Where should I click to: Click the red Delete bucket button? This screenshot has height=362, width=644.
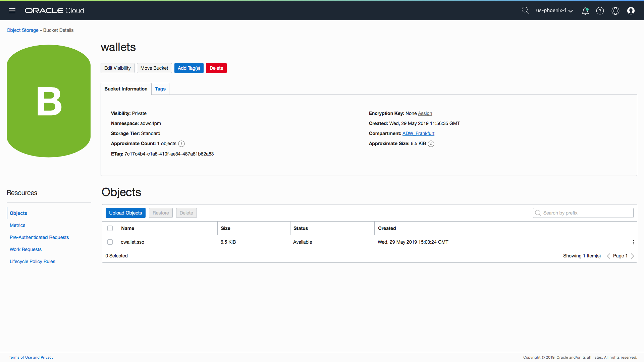coord(216,68)
